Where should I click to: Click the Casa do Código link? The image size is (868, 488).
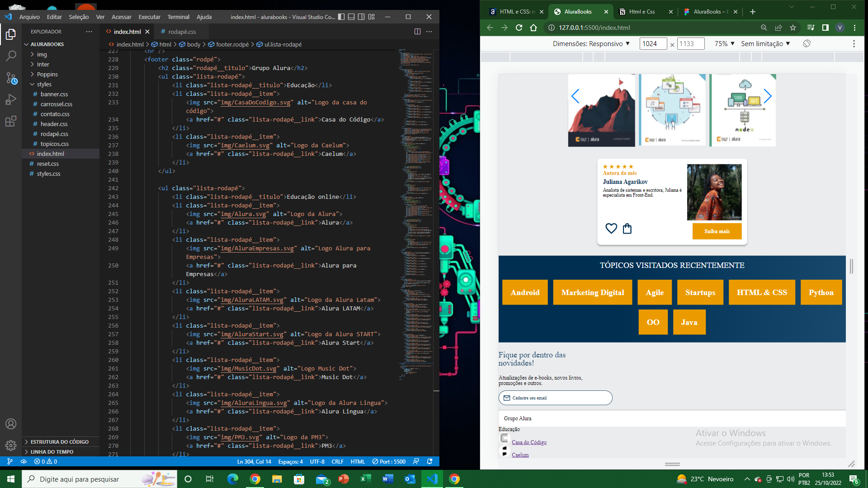click(x=529, y=442)
